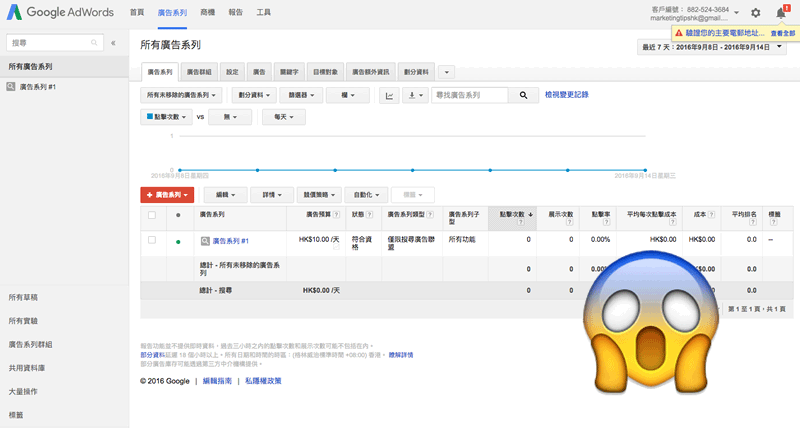
Task: Go to 報告 in the top navigation
Action: coord(236,12)
